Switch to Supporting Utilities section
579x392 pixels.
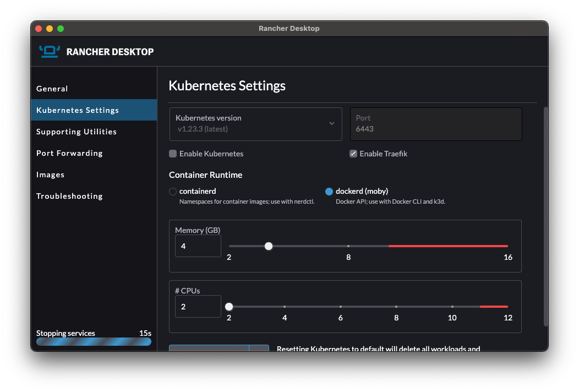tap(77, 132)
